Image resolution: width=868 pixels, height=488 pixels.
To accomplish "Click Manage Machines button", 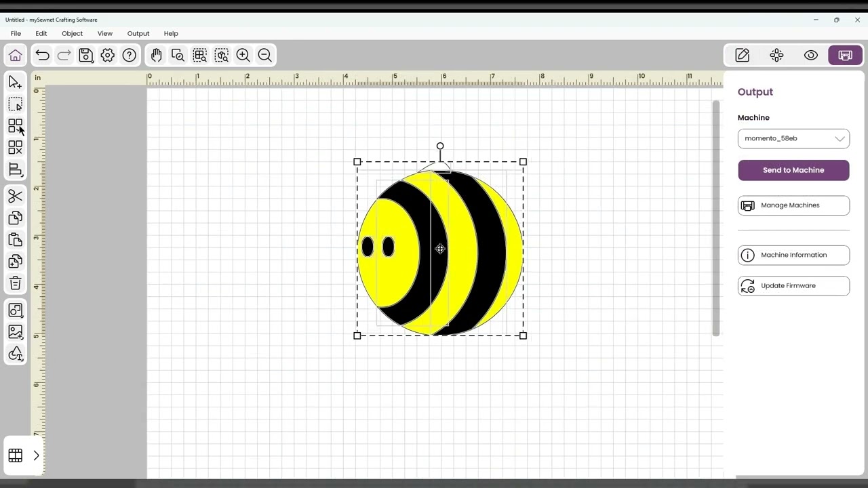I will pyautogui.click(x=793, y=205).
